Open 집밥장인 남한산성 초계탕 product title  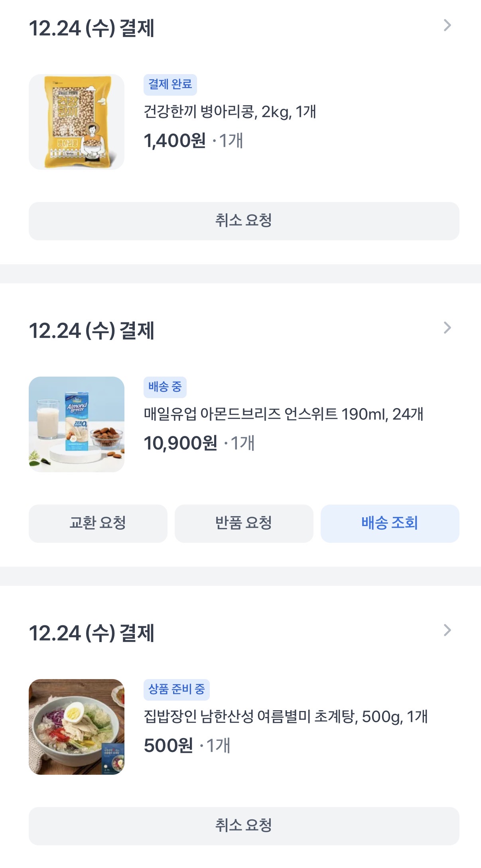click(x=286, y=717)
